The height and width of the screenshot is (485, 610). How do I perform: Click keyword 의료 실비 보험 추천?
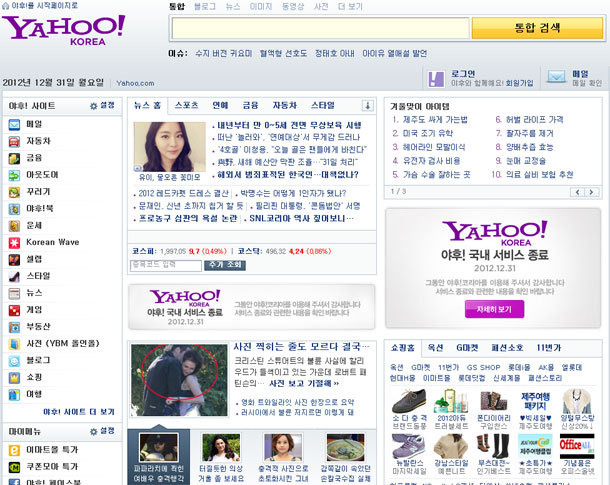[540, 175]
